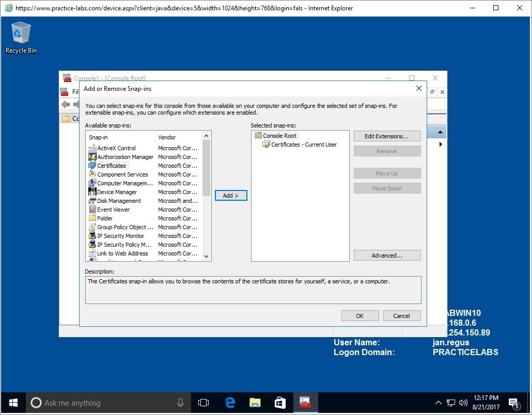
Task: Select the Link to Web Address snap-in icon
Action: pyautogui.click(x=92, y=253)
